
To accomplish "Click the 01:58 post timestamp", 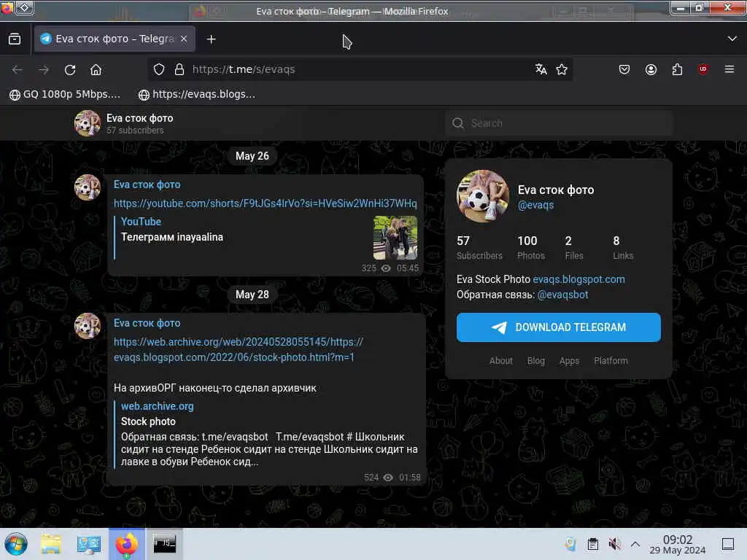I will [410, 477].
